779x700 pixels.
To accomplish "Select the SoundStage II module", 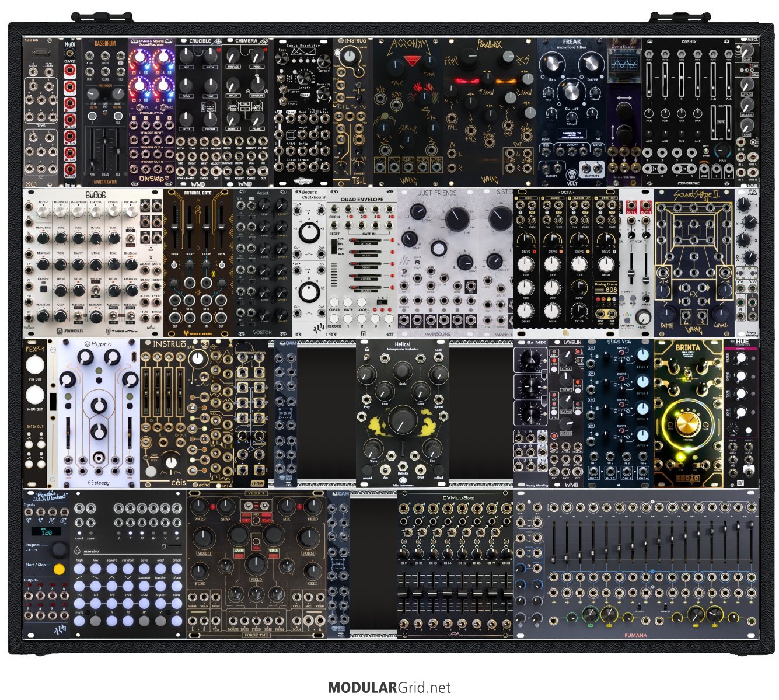I will coord(694,263).
